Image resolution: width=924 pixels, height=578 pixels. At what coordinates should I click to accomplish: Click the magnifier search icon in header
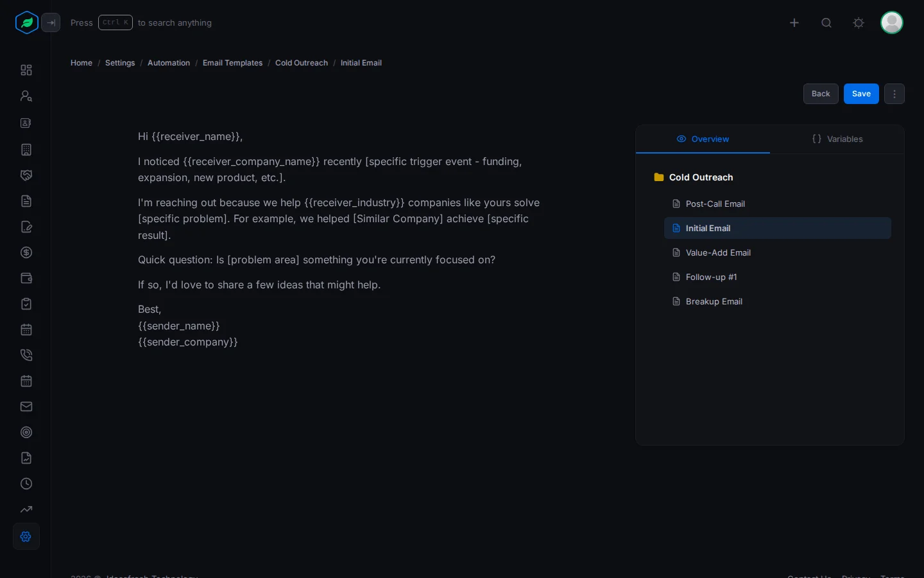pyautogui.click(x=826, y=22)
